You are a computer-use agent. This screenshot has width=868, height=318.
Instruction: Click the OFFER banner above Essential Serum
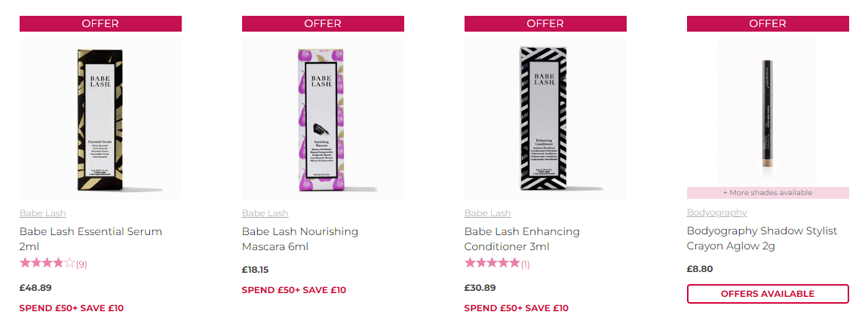pyautogui.click(x=100, y=24)
